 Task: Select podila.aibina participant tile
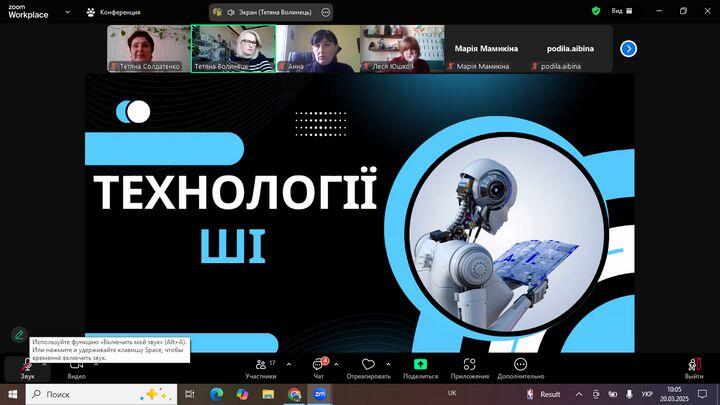(x=570, y=49)
